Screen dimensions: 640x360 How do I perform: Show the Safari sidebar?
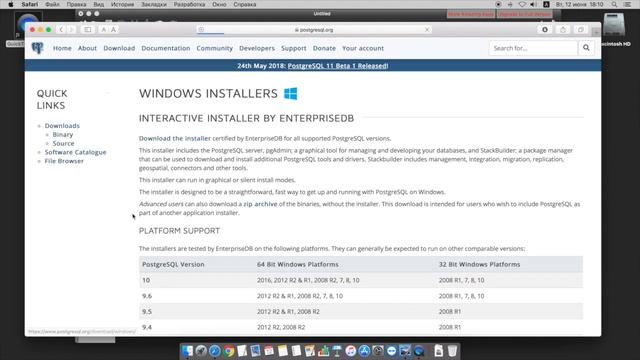(88, 30)
